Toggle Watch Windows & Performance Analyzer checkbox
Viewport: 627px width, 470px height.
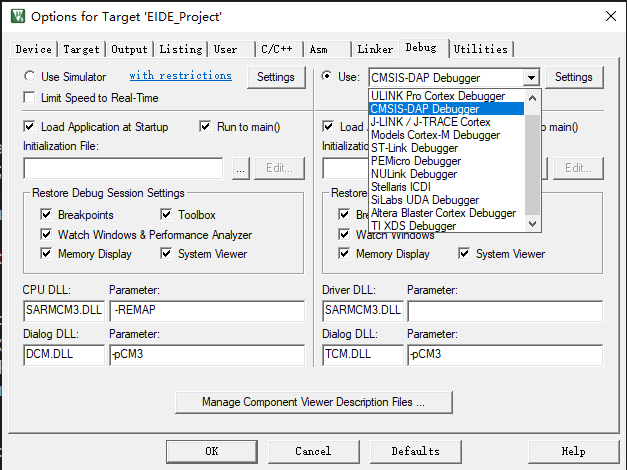pyautogui.click(x=46, y=234)
